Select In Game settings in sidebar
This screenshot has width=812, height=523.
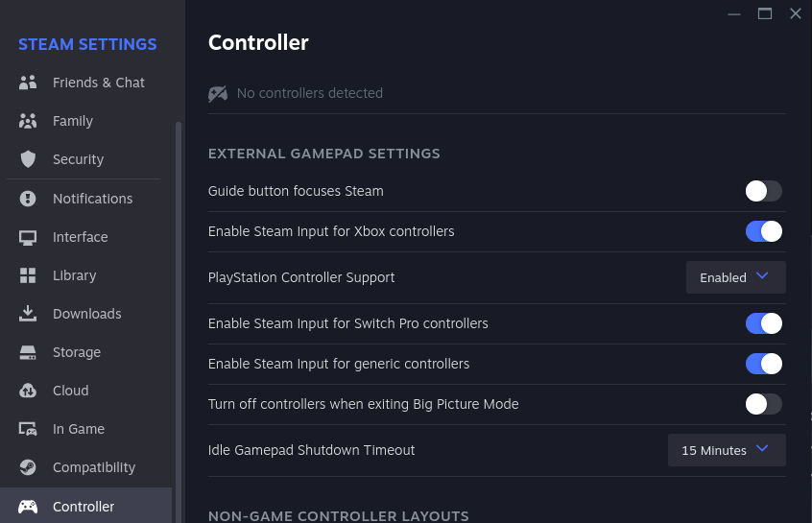(x=79, y=429)
